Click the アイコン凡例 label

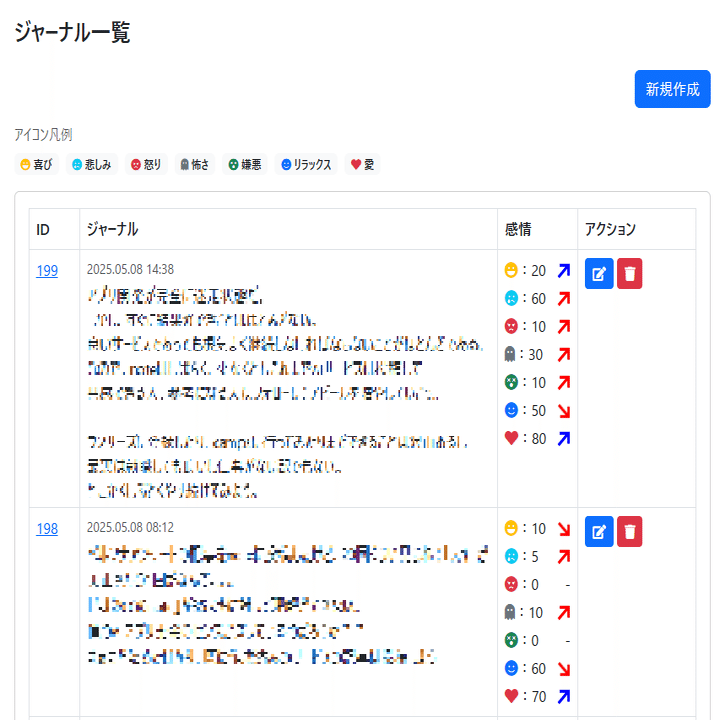[44, 135]
